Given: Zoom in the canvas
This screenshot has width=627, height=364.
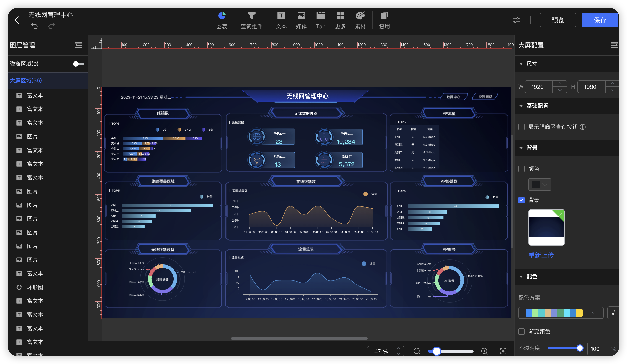Looking at the screenshot, I should (484, 351).
